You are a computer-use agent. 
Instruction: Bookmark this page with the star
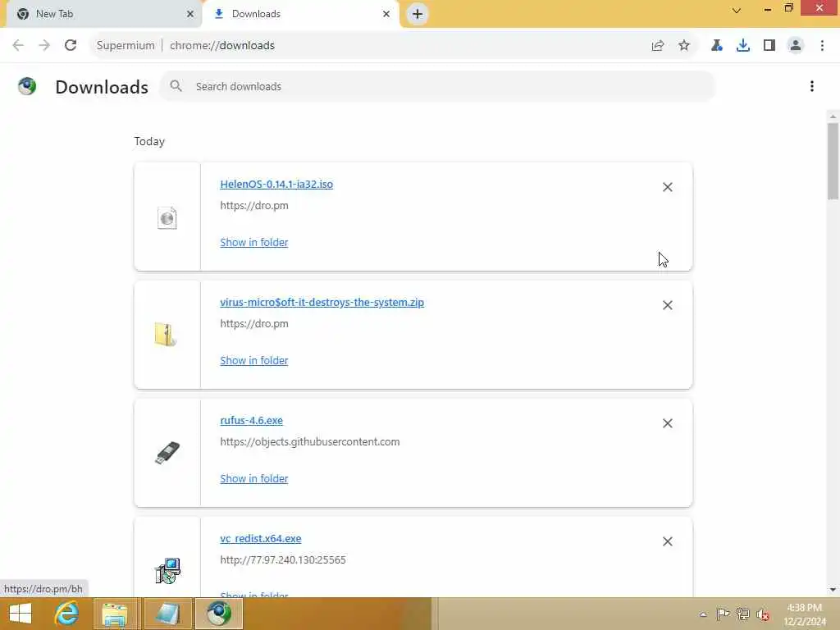pos(684,46)
